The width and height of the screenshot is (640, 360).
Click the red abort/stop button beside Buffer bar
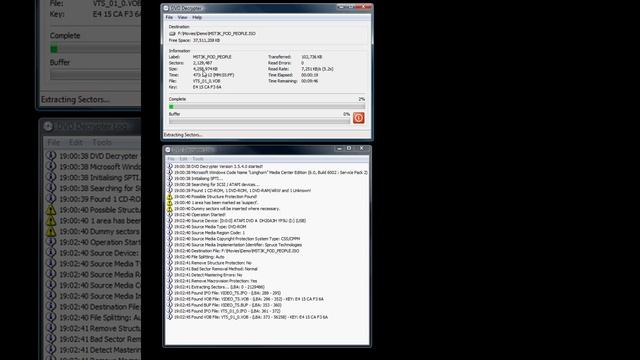click(358, 118)
